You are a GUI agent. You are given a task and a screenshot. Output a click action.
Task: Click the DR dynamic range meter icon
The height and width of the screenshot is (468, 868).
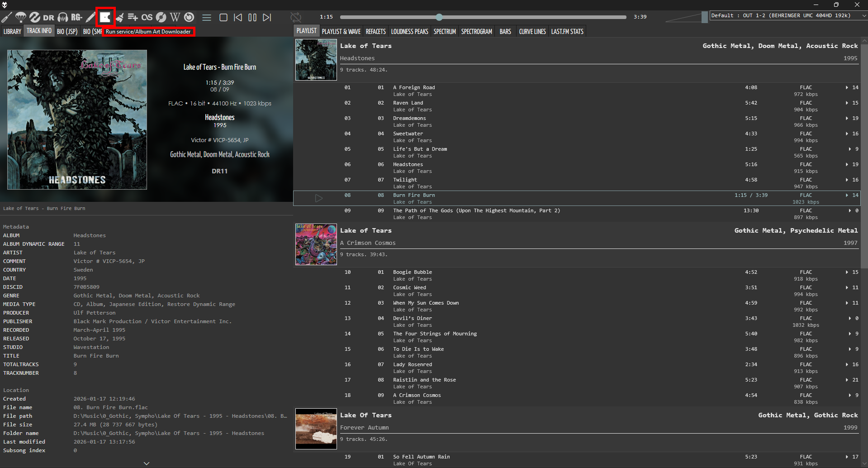tap(48, 17)
